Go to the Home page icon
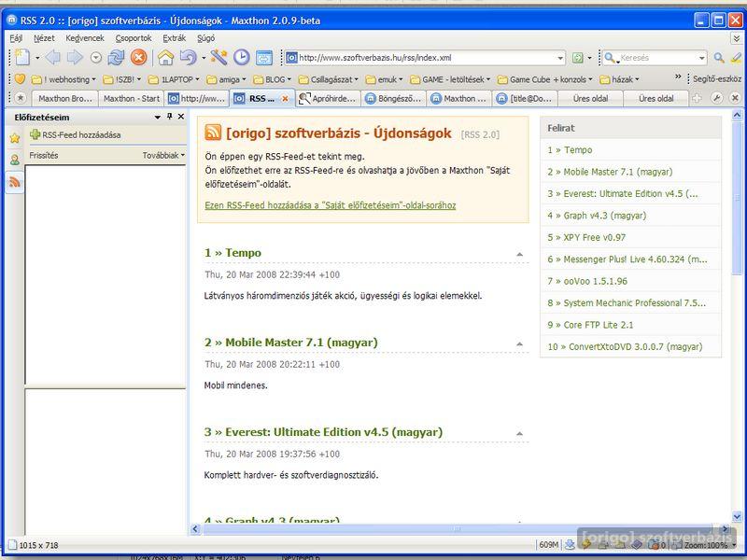The height and width of the screenshot is (560, 747). pyautogui.click(x=165, y=58)
